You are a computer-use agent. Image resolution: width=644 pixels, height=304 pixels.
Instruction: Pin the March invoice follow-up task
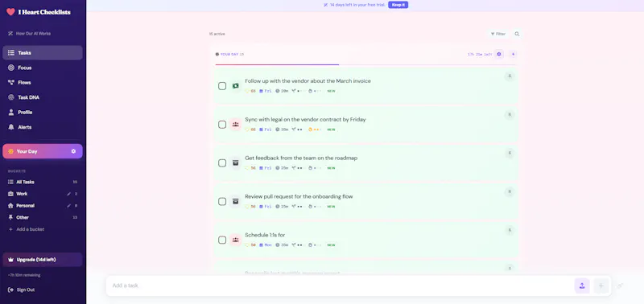(x=510, y=76)
